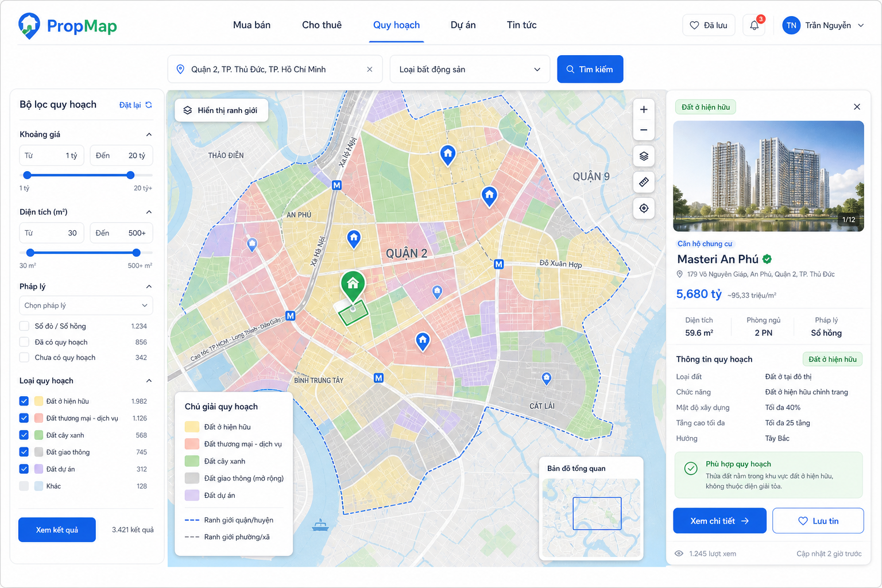882x588 pixels.
Task: Click the reset refresh icon beside Đặt lại
Action: point(149,105)
